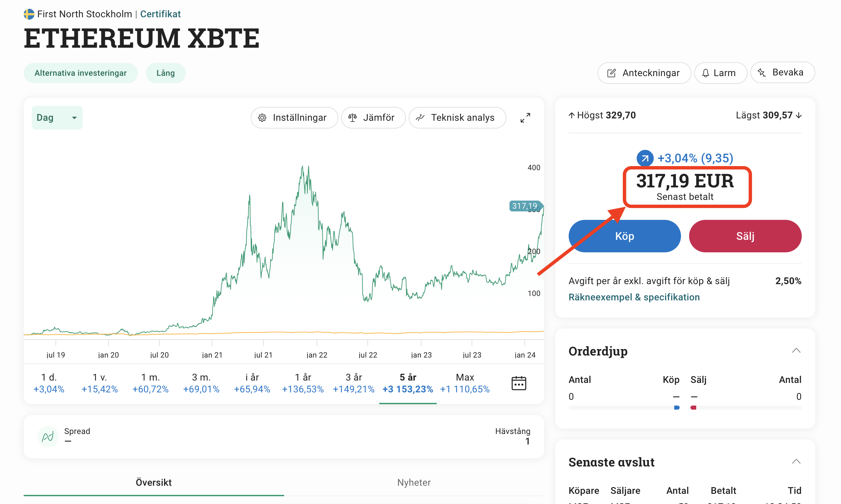
Task: Open the Dag interval dropdown
Action: pos(57,117)
